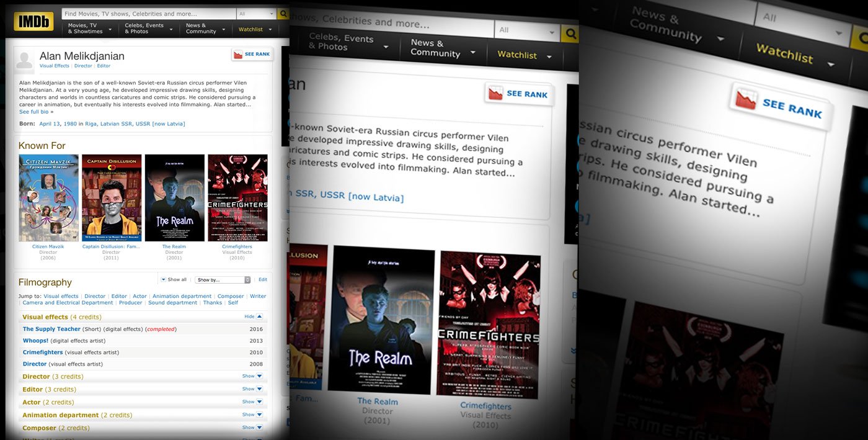The height and width of the screenshot is (440, 868).
Task: Jump to the Producer section link
Action: 131,303
